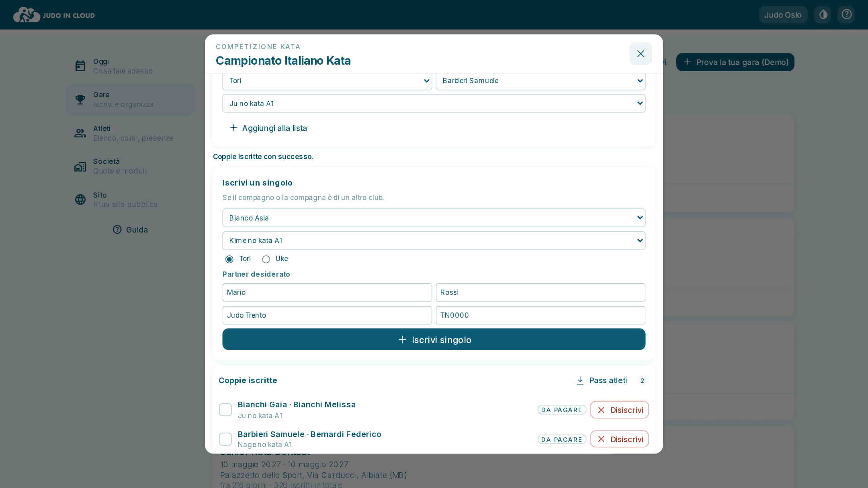Viewport: 868px width, 488px height.
Task: Click the Judo in Cloud logo icon
Action: pos(27,15)
